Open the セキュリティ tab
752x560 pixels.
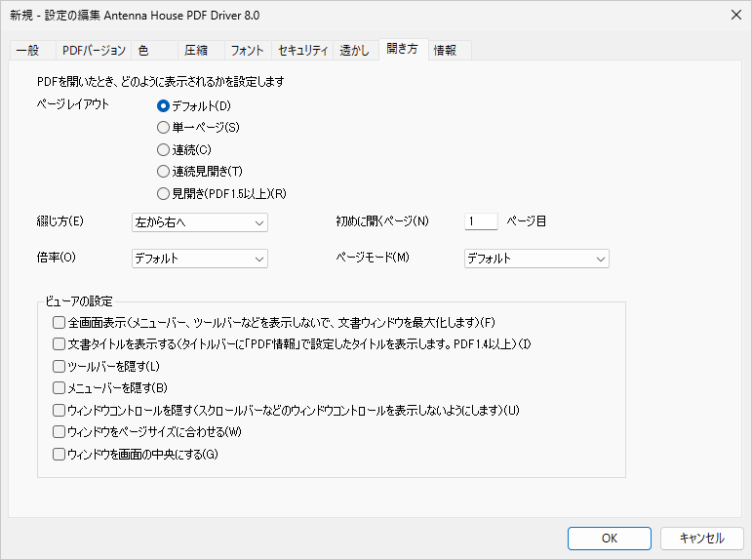coord(302,51)
